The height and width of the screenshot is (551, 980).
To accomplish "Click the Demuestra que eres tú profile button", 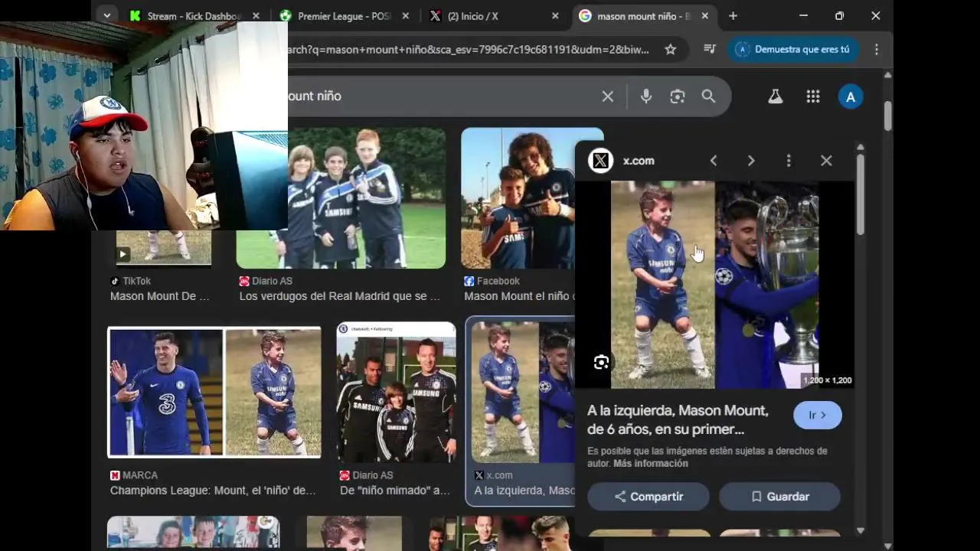I will tap(793, 50).
